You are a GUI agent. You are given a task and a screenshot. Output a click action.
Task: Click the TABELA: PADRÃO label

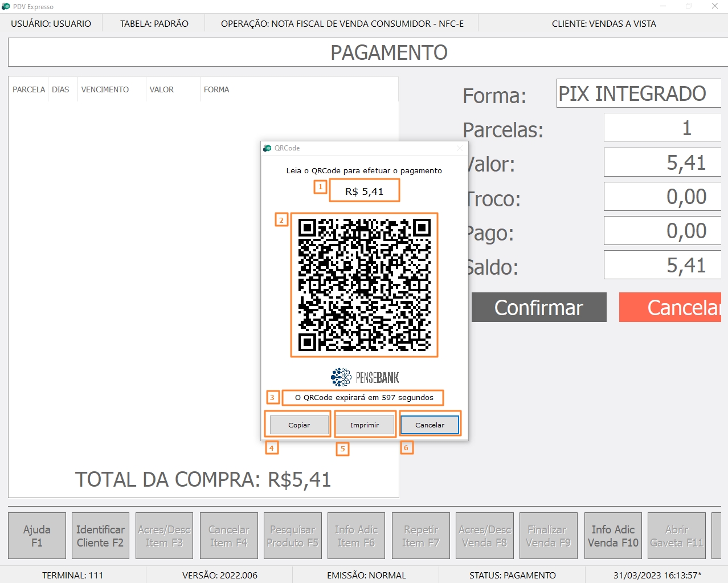(154, 24)
